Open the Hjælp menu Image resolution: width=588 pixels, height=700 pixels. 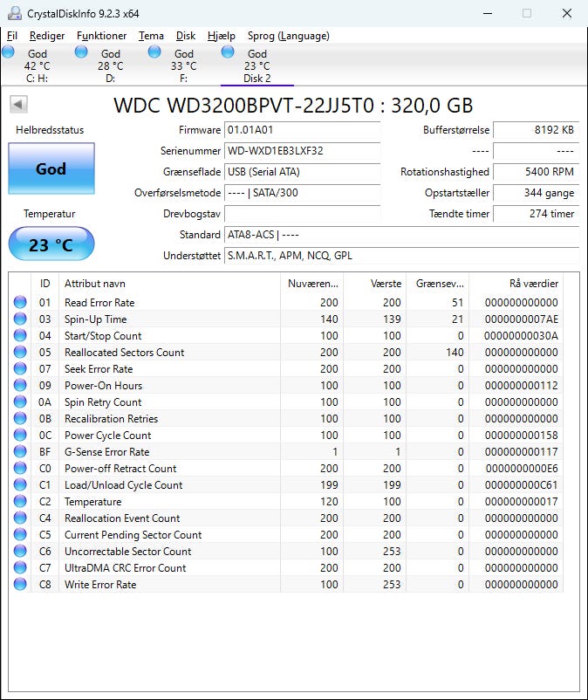(222, 36)
